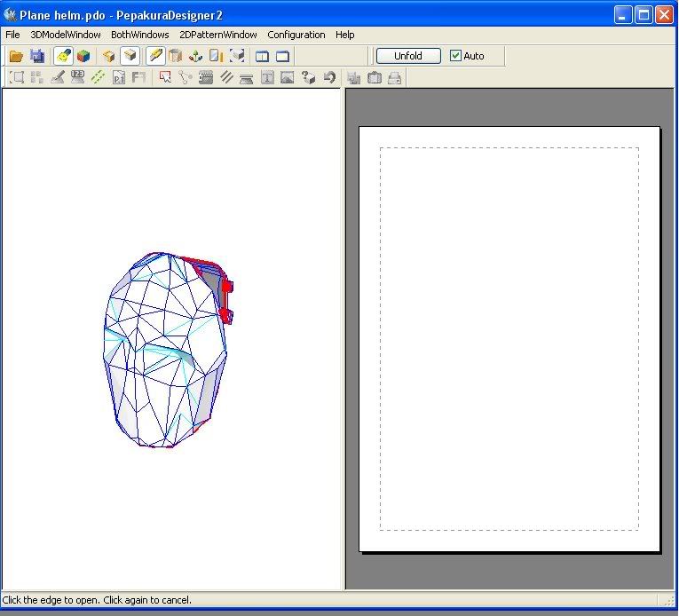Click the horizontal bars fold-line icon
Screen dimensions: 679x616
(247, 77)
